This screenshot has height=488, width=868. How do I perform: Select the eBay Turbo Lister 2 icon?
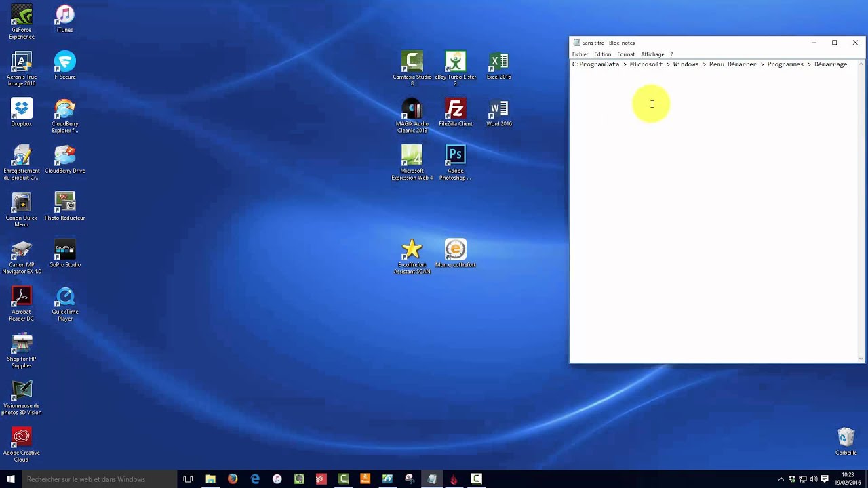pyautogui.click(x=455, y=69)
